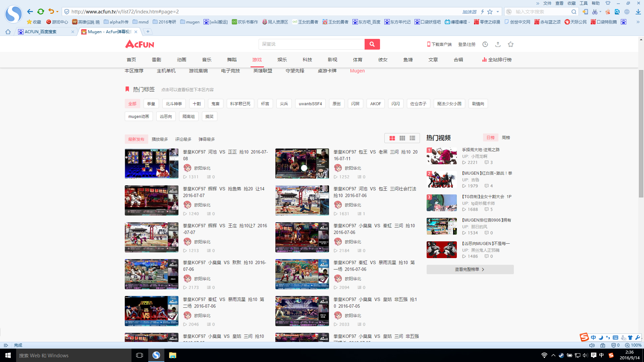Filter by the 拳皇 tag
Screen dimensions: 644x362
pyautogui.click(x=151, y=104)
